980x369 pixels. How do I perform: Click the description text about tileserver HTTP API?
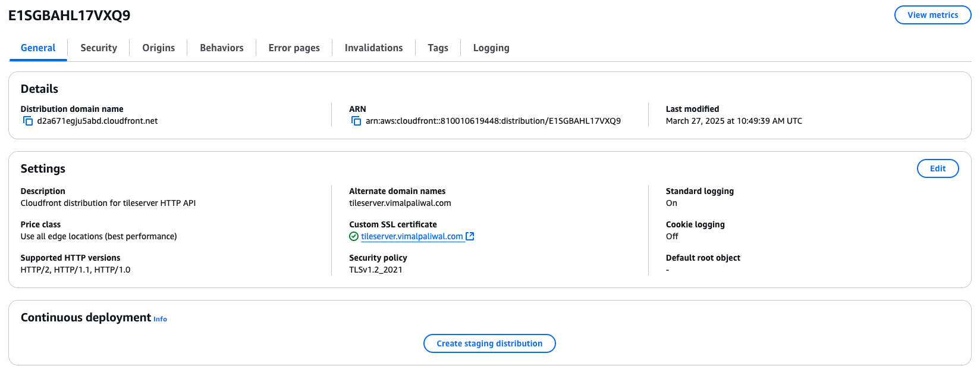[108, 203]
